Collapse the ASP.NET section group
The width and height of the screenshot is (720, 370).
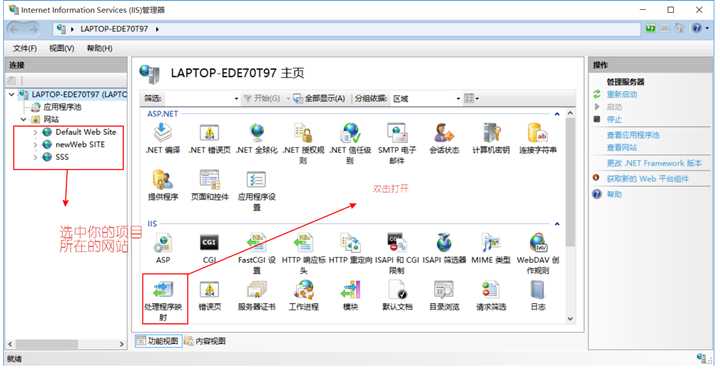pos(557,113)
